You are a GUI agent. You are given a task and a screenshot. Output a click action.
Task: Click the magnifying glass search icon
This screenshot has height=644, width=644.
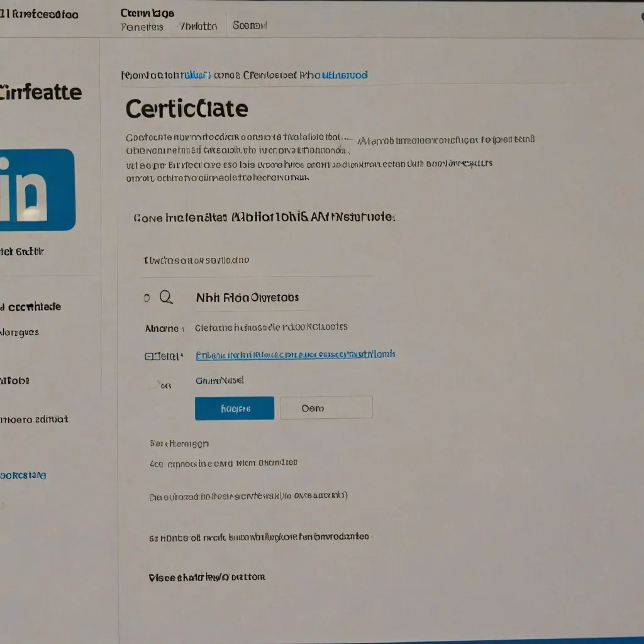(166, 297)
